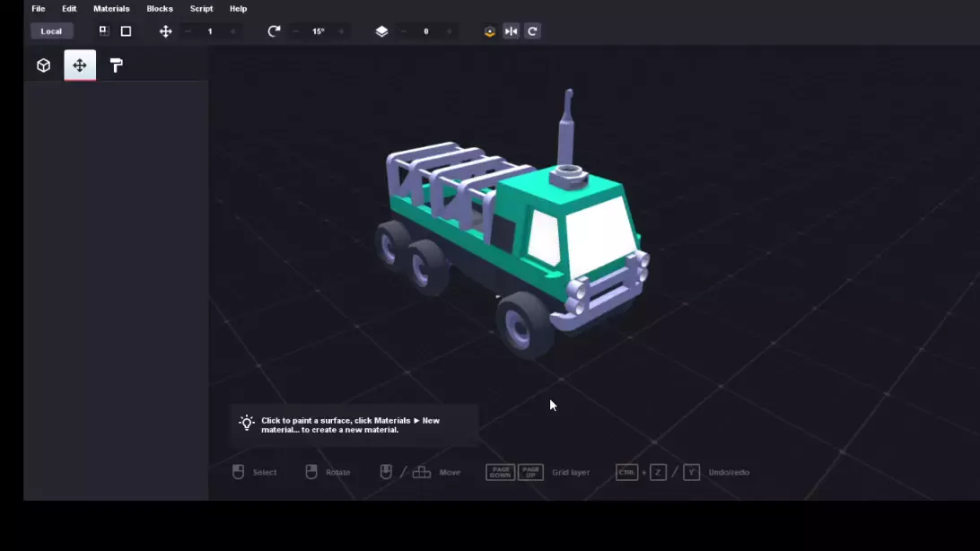
Task: Decrease the 15° rotation snap
Action: click(295, 31)
